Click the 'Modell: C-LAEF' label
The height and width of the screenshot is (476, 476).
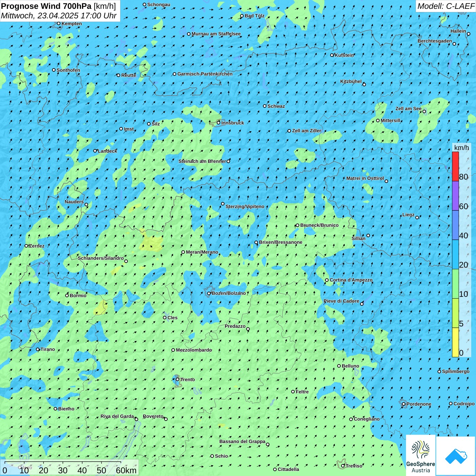[x=446, y=6]
